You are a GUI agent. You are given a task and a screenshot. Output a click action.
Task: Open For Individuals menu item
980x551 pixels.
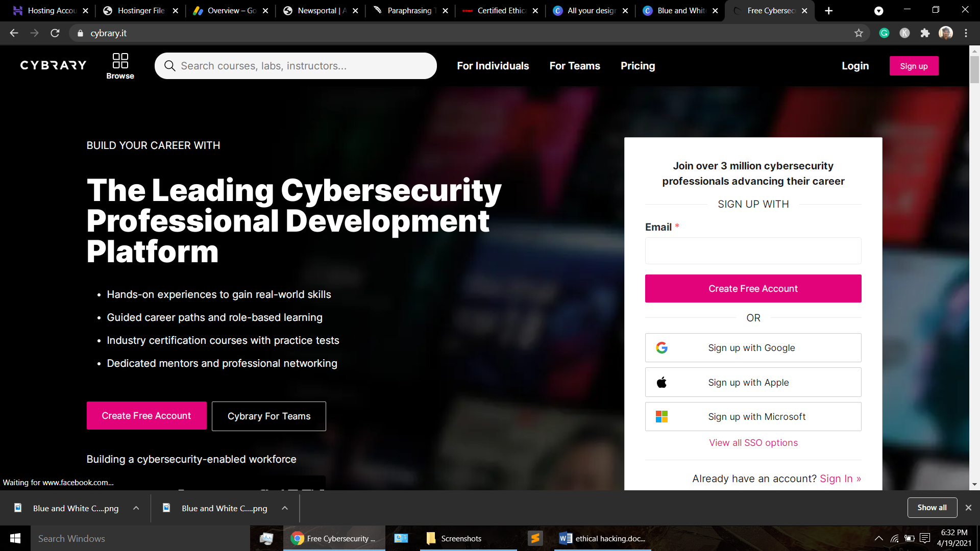coord(493,66)
